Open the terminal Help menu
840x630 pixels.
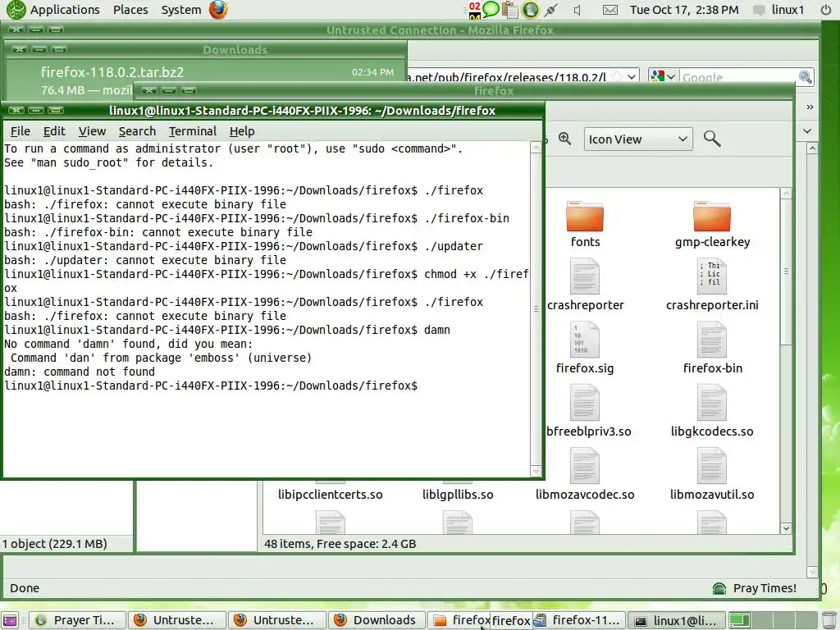(242, 131)
